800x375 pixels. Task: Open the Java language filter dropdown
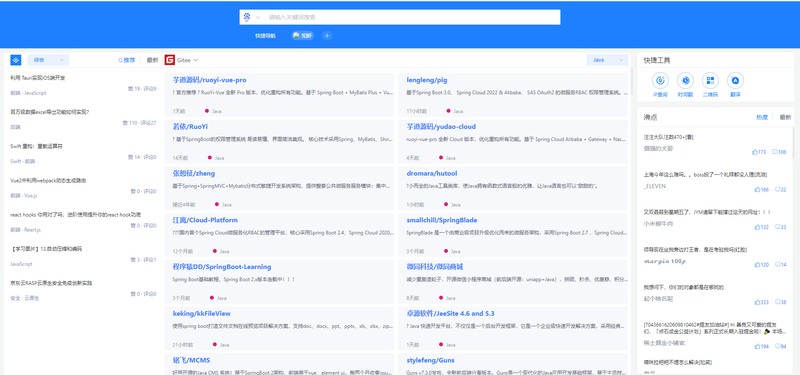pyautogui.click(x=607, y=60)
